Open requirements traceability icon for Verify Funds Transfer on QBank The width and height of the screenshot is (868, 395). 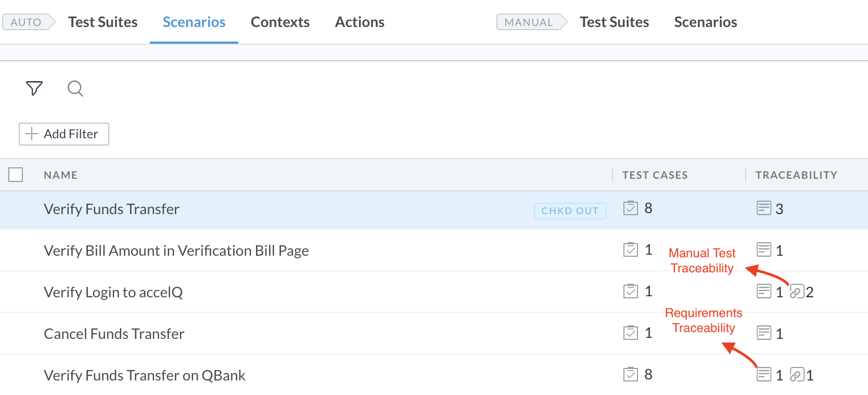click(764, 374)
